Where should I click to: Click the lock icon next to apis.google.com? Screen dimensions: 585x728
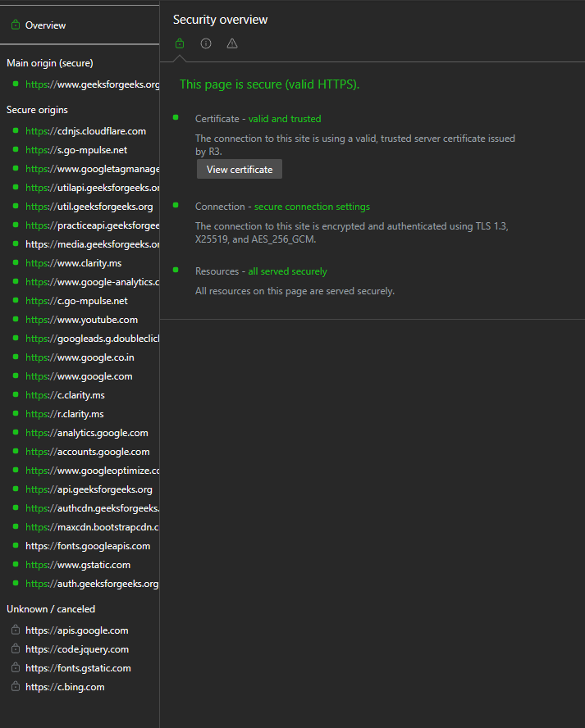click(x=15, y=630)
